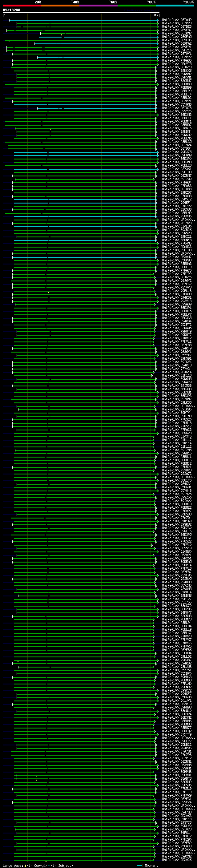Viewport: 197px width, 868px height.
Task: Select the UniRef100_Q75IR9 hit label
Action: coord(177,274)
